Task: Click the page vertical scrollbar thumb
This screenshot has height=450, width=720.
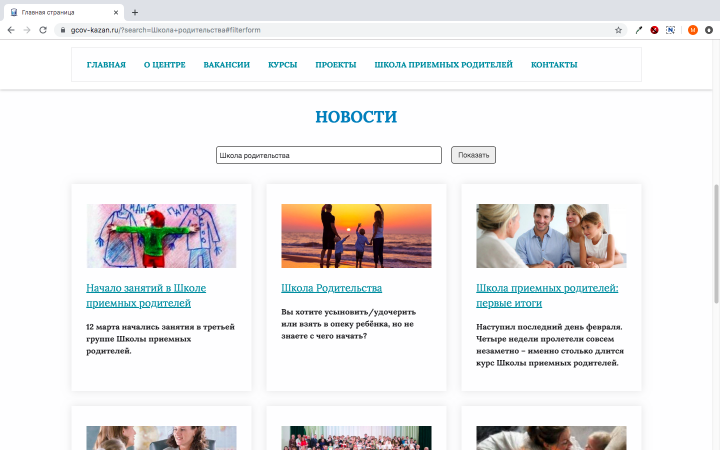Action: point(716,244)
